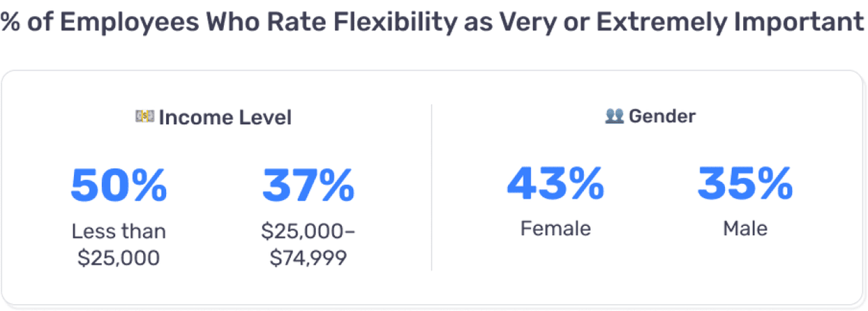
Task: Click the 43% statistic
Action: 555,183
